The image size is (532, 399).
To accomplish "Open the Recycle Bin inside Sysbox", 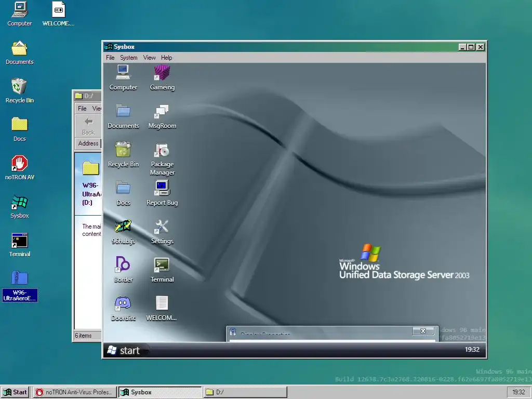I will pyautogui.click(x=123, y=155).
